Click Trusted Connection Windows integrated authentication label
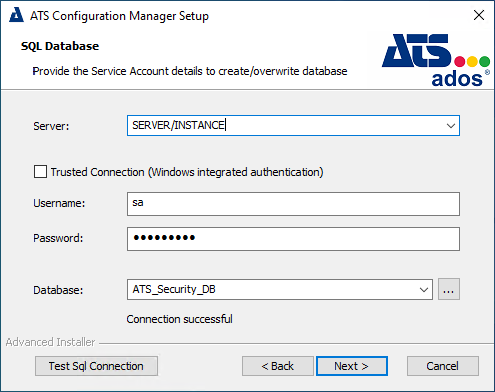495x392 pixels. [x=187, y=172]
